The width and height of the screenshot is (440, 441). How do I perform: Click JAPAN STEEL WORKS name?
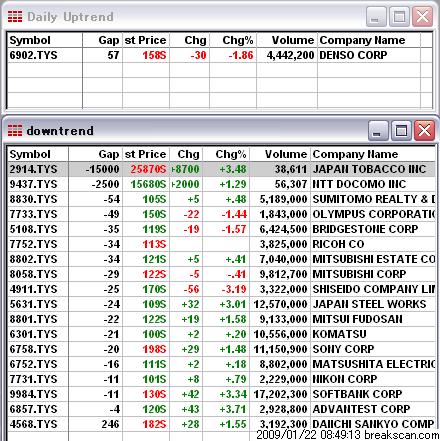coord(369,304)
